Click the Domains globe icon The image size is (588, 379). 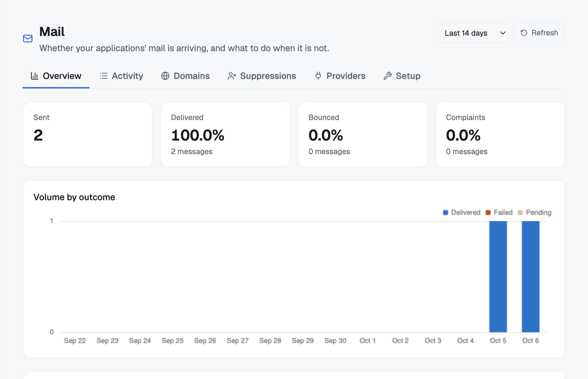[165, 76]
